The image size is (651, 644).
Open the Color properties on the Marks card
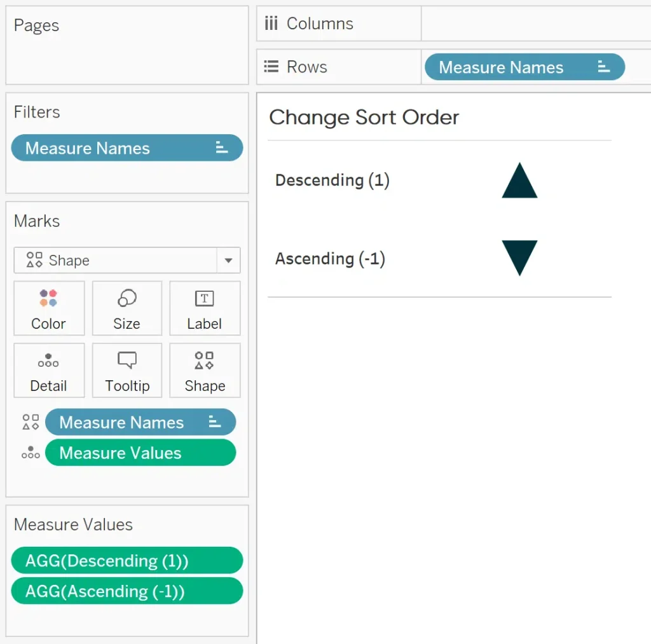(49, 308)
